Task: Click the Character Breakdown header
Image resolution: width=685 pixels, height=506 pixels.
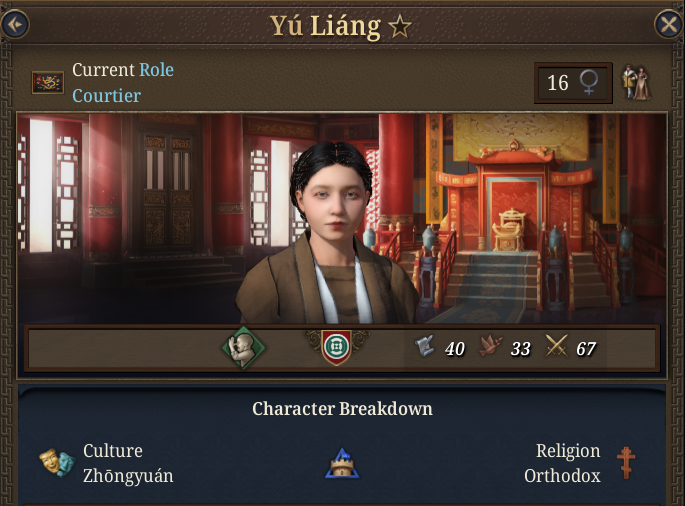Action: coord(342,409)
